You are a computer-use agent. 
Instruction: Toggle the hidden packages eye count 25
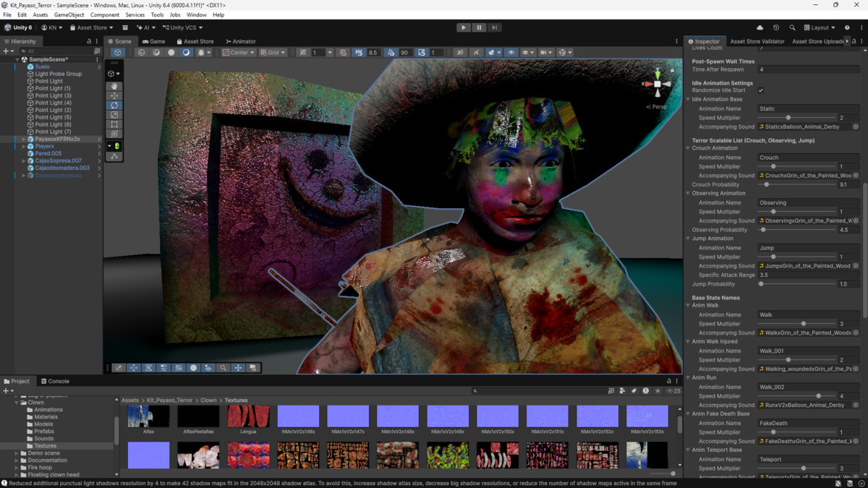click(x=673, y=390)
